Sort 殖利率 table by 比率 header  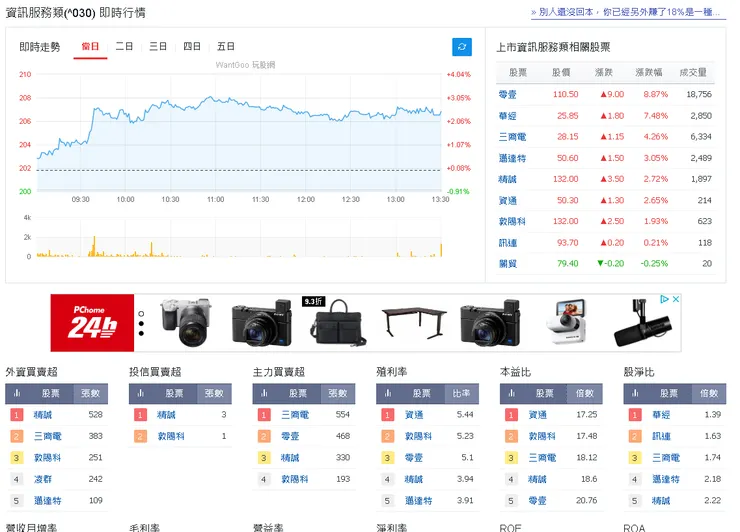462,393
